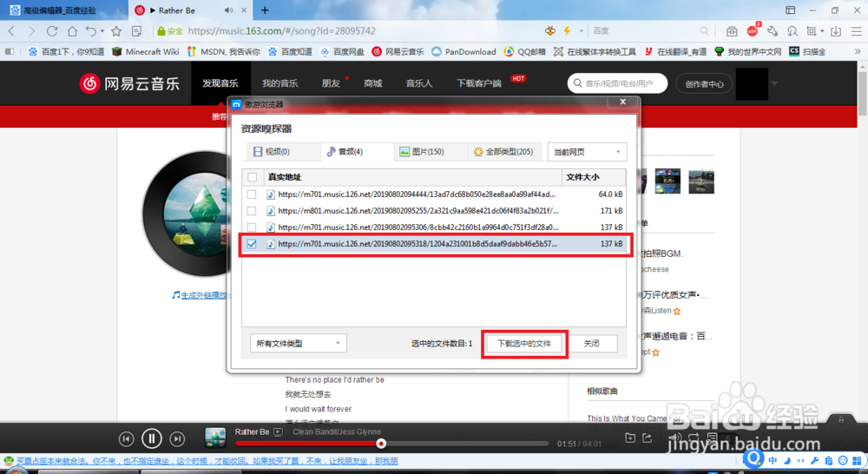Expand the 当前网页 scope dropdown
Screen dimensions: 868x474
click(587, 152)
